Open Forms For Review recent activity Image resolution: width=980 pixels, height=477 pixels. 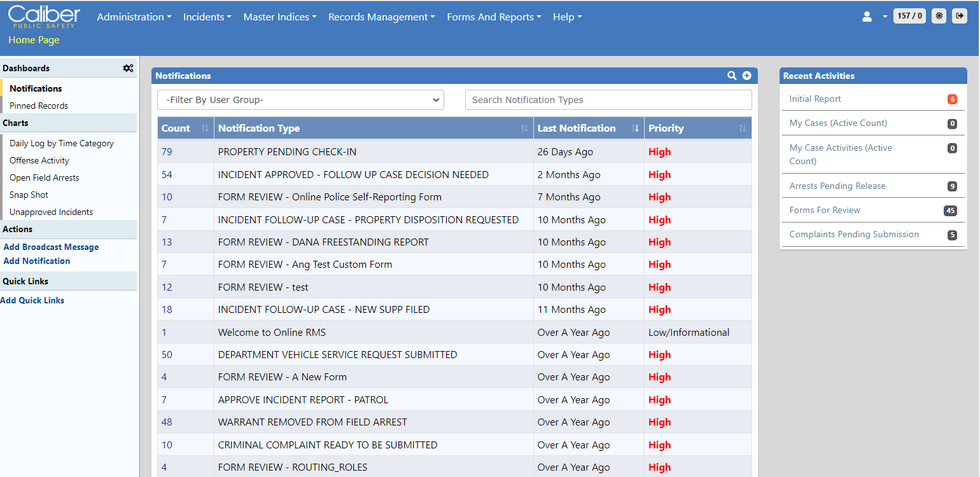(825, 210)
